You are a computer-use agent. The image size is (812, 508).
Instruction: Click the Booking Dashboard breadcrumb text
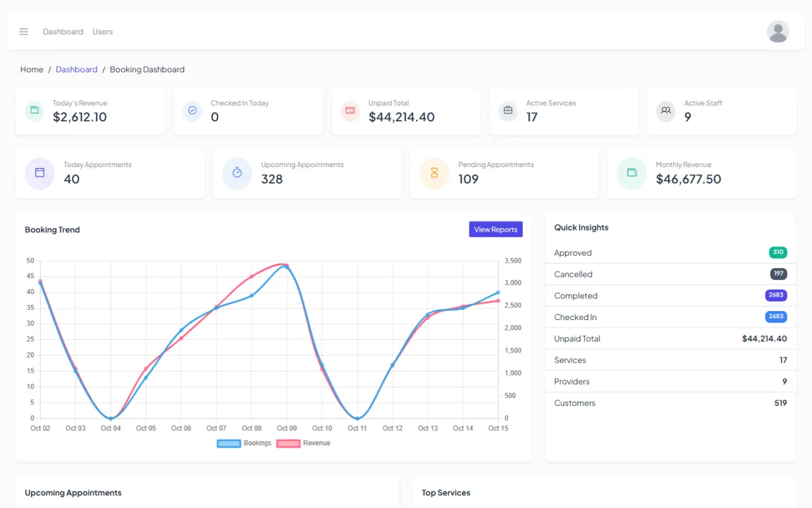147,70
